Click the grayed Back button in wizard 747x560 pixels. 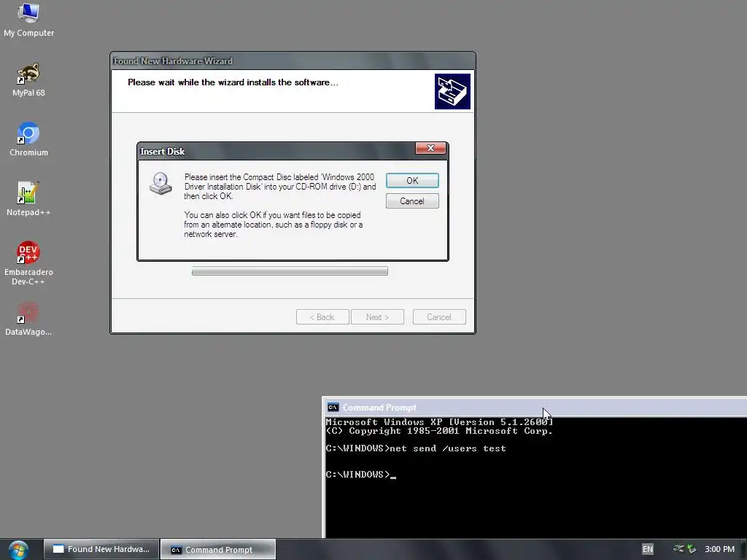pyautogui.click(x=322, y=317)
